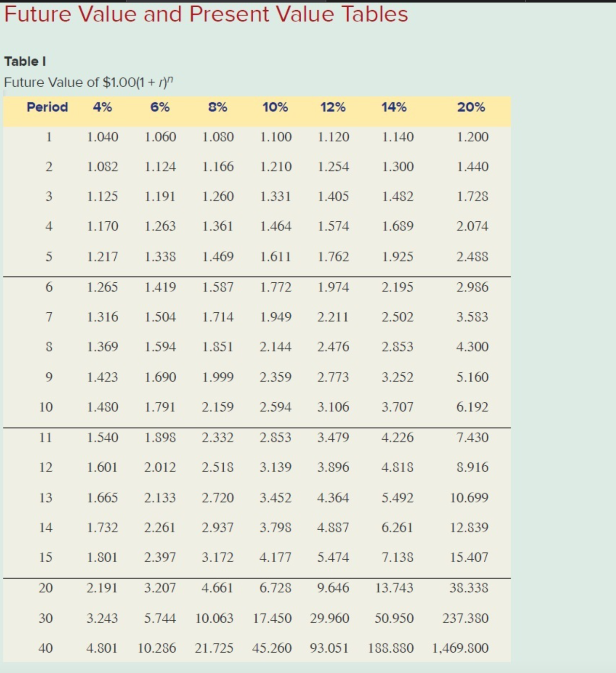
Task: Click value 4.801 for period 40 at 4%
Action: coord(102,648)
